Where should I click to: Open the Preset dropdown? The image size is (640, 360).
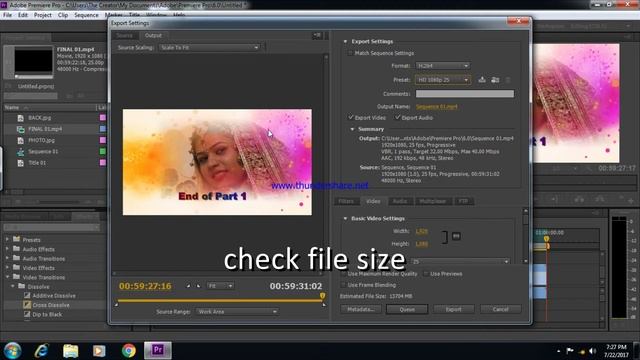(442, 80)
